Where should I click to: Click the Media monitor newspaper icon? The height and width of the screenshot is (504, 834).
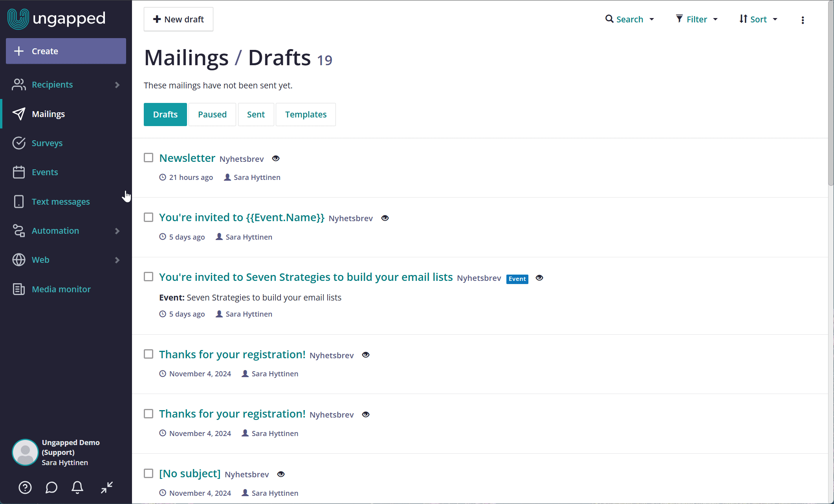point(19,289)
